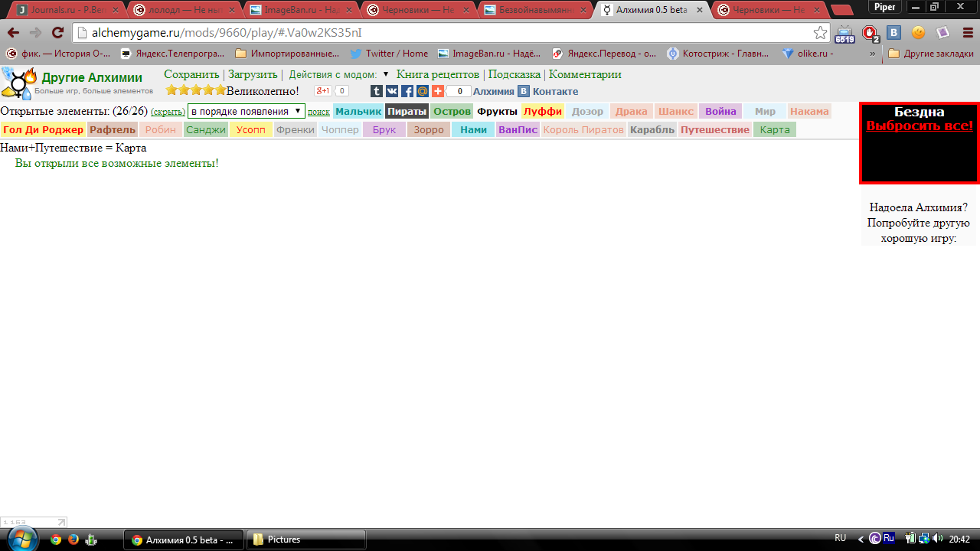Screen dimensions: 980x551
Task: Open the extension showing 6519 badge
Action: [x=844, y=34]
